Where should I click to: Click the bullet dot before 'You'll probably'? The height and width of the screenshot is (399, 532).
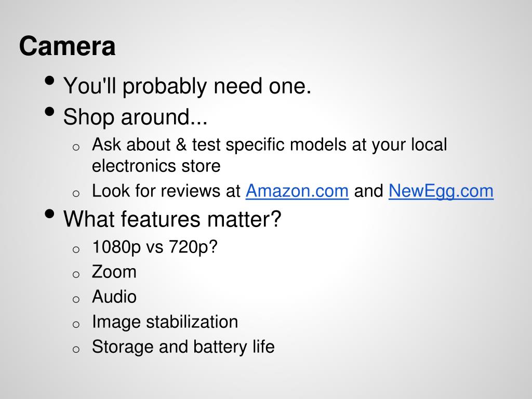pyautogui.click(x=49, y=81)
